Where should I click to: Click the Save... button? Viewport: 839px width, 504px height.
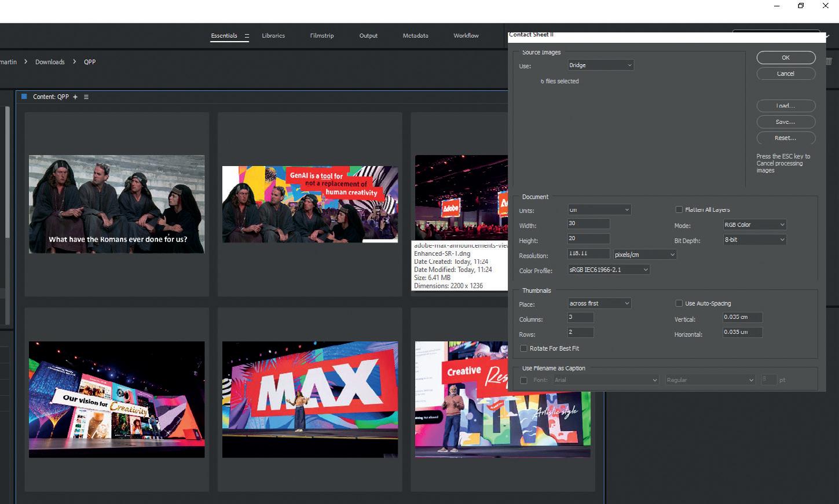point(786,122)
